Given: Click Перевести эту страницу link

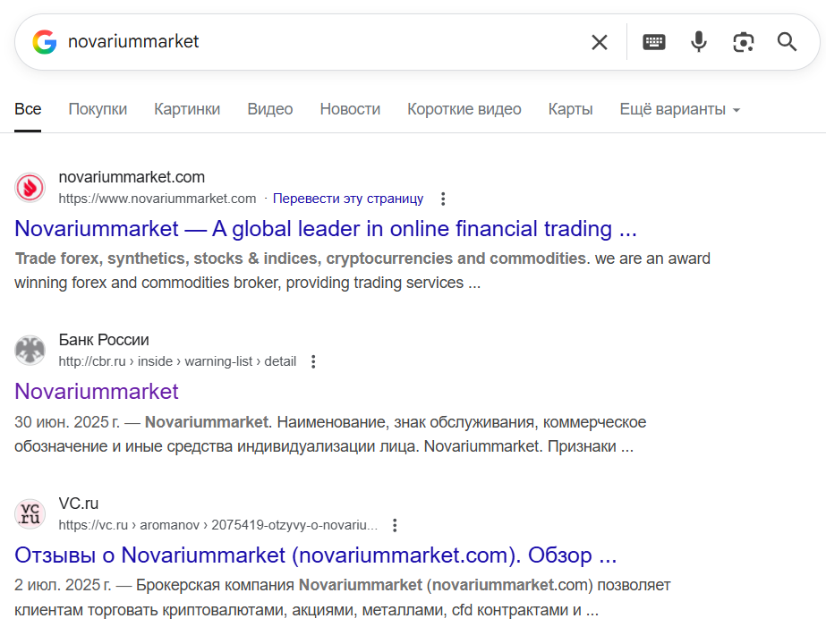Looking at the screenshot, I should click(x=348, y=199).
